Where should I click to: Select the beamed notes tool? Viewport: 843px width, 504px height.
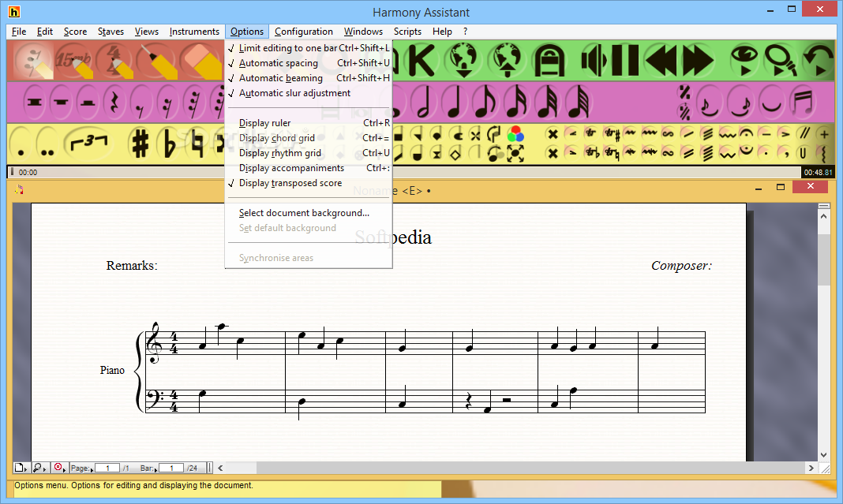tap(804, 103)
